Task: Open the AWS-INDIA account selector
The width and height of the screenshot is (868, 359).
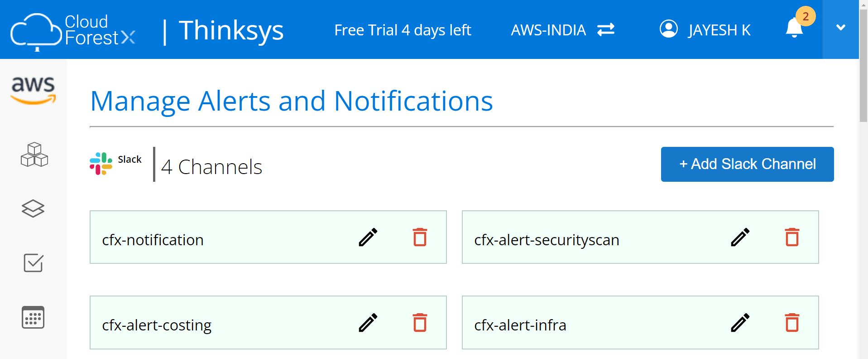Action: 548,29
